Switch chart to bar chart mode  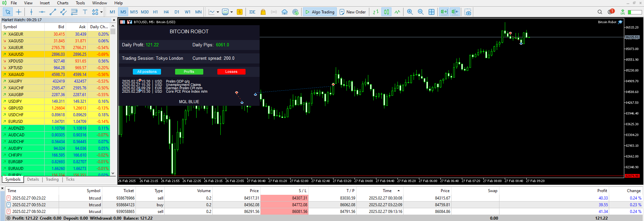(376, 12)
